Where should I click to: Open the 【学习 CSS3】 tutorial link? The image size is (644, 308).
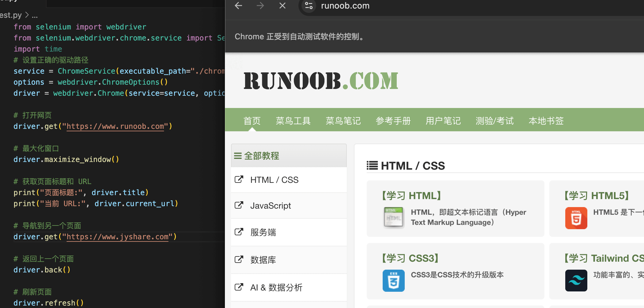click(410, 258)
